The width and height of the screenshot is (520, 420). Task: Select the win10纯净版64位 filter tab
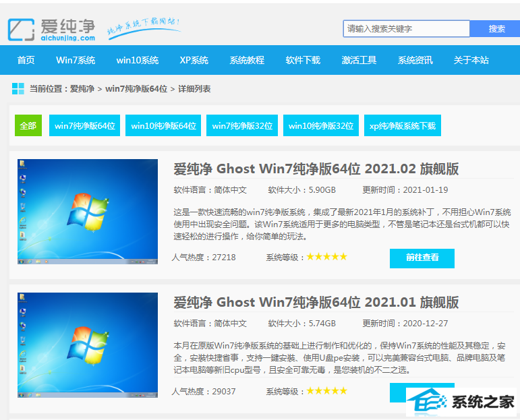[x=163, y=125]
